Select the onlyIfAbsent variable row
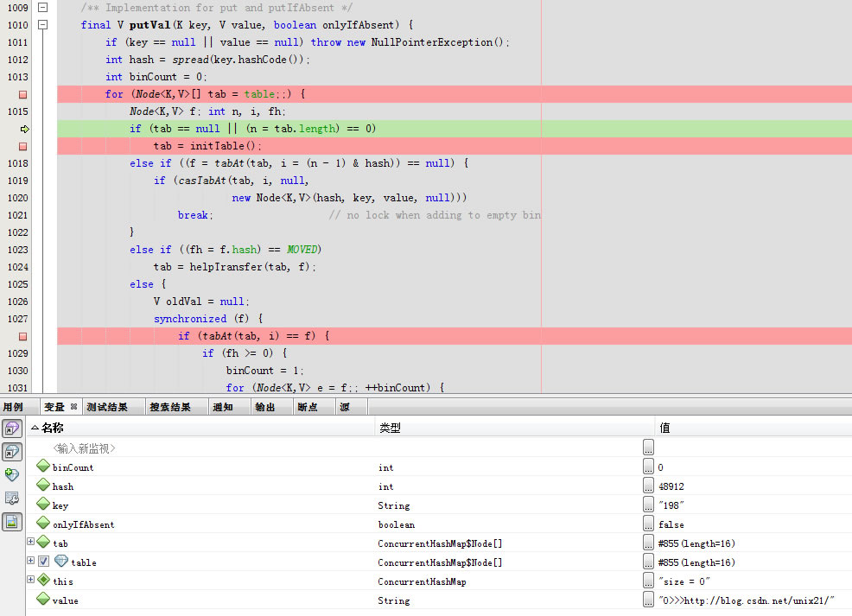 [439, 524]
